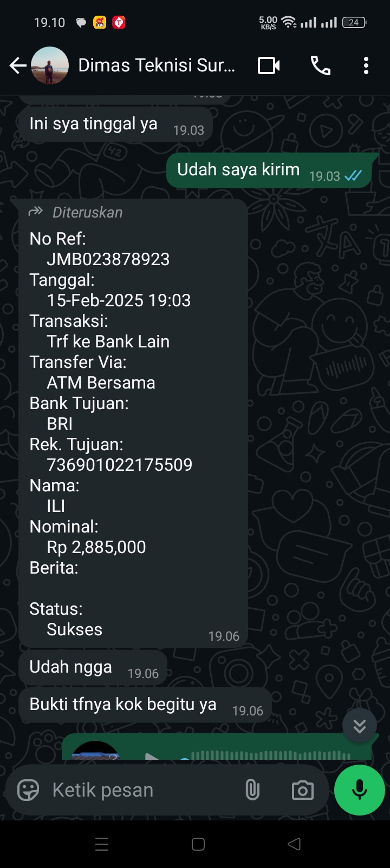This screenshot has width=390, height=868.
Task: Open the emoji picker in message bar
Action: [28, 790]
